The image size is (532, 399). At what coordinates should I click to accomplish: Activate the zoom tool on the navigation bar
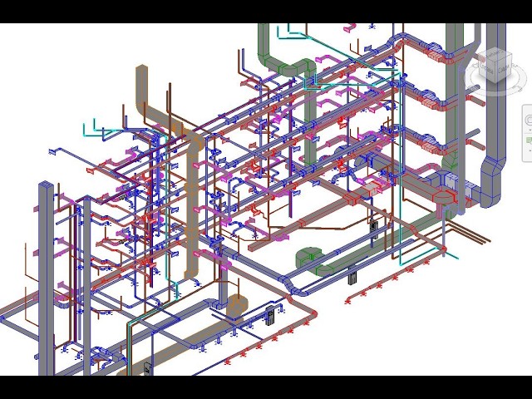coord(529,140)
